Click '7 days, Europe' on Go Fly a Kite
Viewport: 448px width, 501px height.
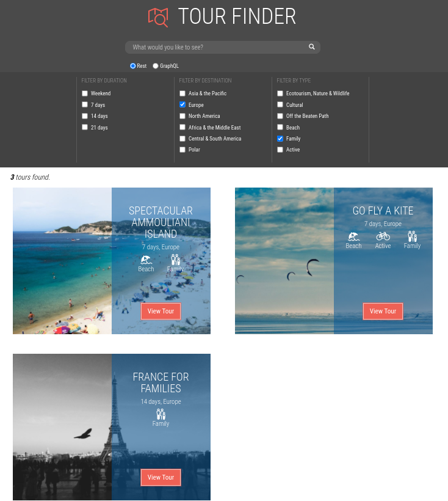(383, 224)
